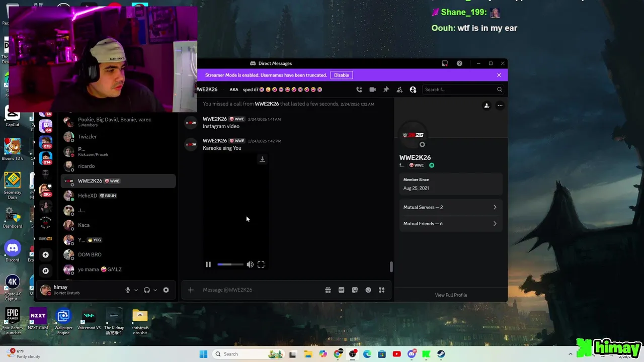Viewport: 644px width, 362px height.
Task: Dismiss the Streamer Mode banner
Action: click(x=499, y=75)
